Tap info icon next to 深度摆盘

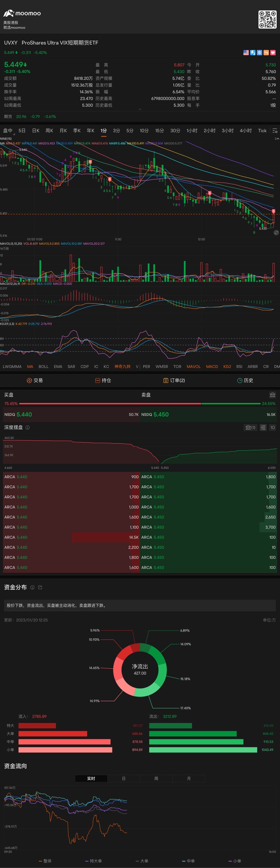[x=28, y=427]
